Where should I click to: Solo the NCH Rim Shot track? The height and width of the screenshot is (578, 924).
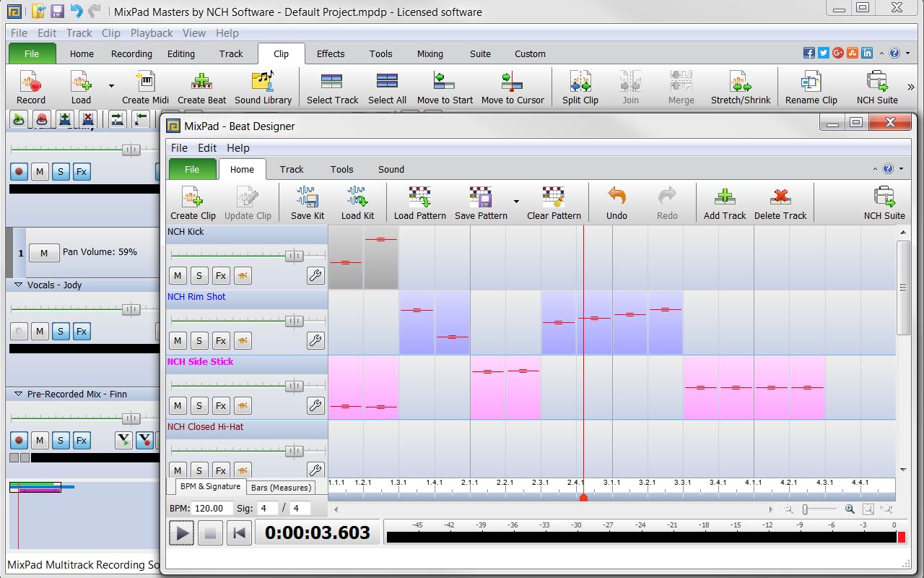click(x=199, y=340)
